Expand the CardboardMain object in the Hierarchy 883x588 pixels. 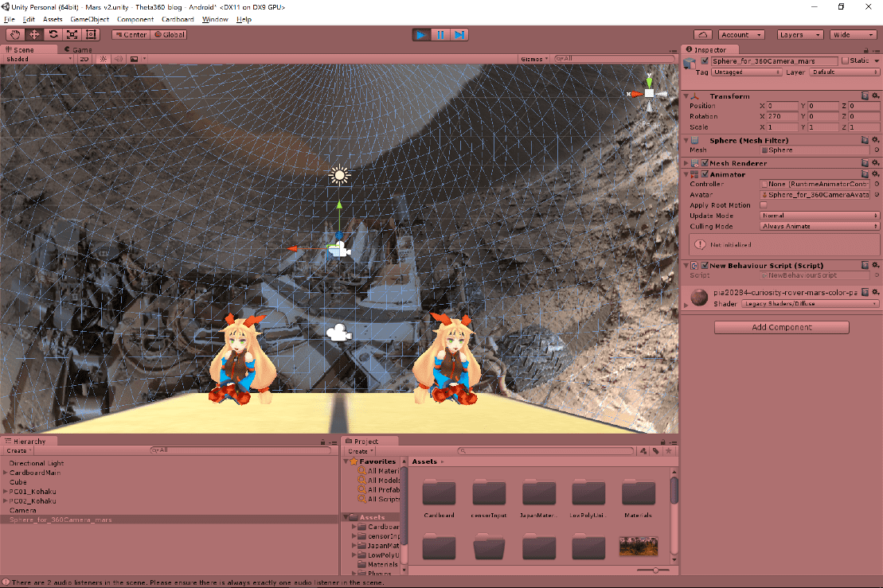click(5, 473)
